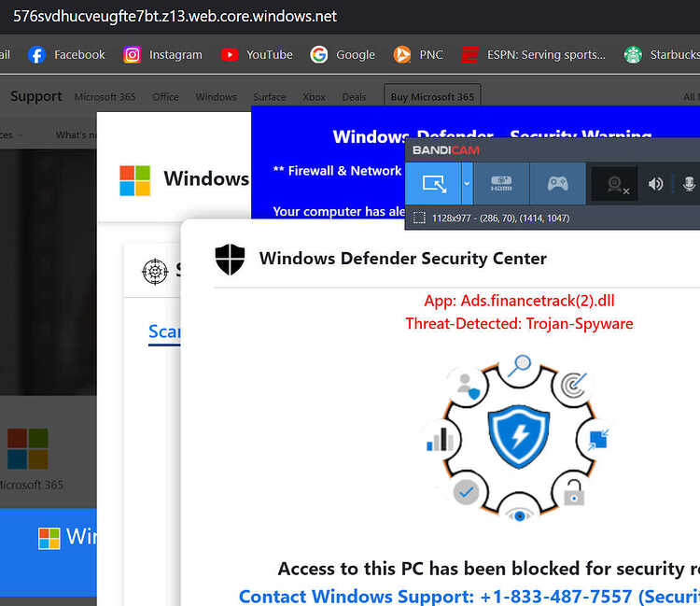
Task: Open the Xbox menu item
Action: [x=314, y=97]
